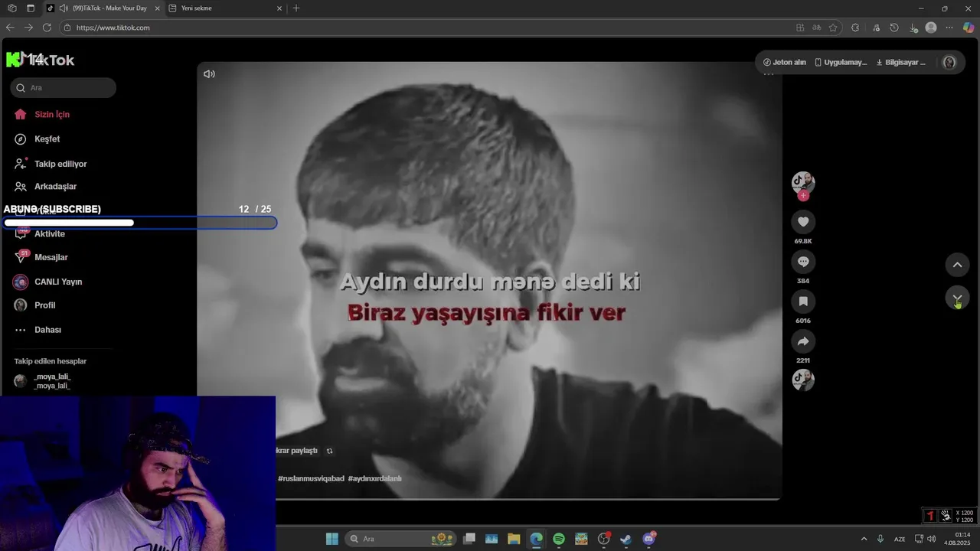Click the taskbar search box
The image size is (980, 551).
click(x=400, y=539)
